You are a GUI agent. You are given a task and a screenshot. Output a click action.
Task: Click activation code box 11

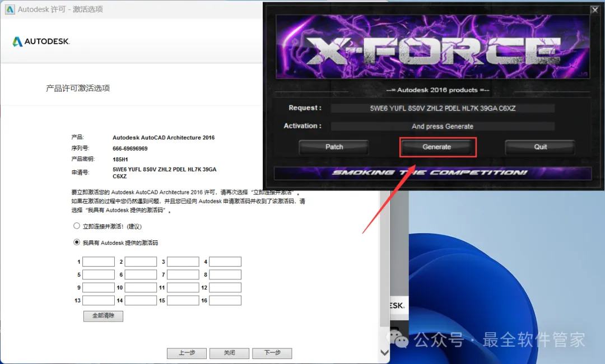(183, 288)
